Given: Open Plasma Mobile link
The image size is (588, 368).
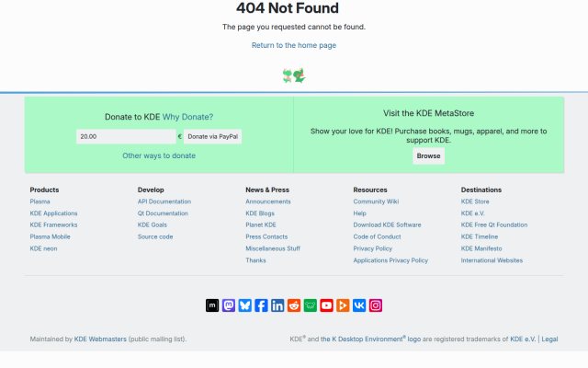Looking at the screenshot, I should [50, 236].
